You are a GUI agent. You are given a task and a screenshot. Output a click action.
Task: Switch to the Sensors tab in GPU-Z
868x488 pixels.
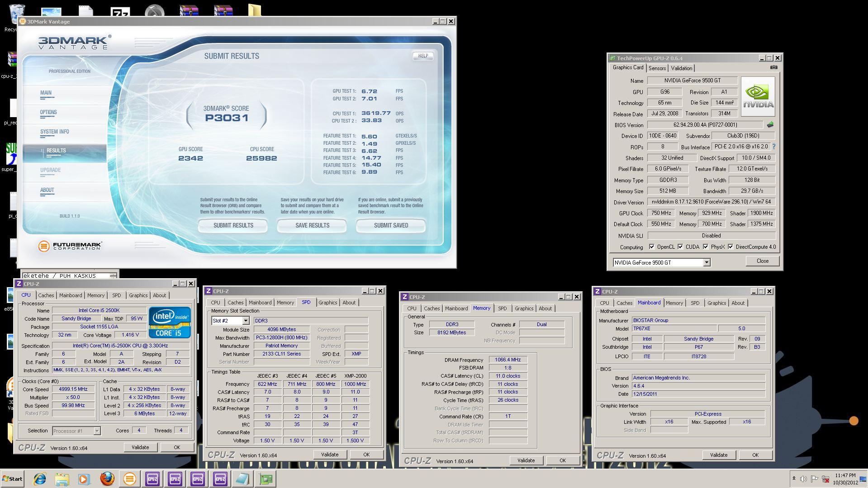point(657,68)
